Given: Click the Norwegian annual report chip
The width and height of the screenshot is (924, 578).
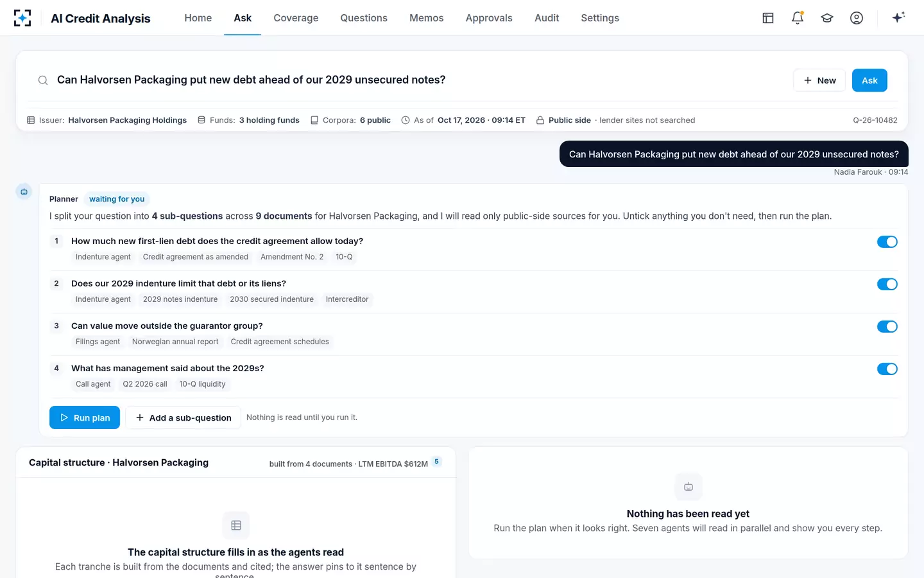Looking at the screenshot, I should coord(175,342).
